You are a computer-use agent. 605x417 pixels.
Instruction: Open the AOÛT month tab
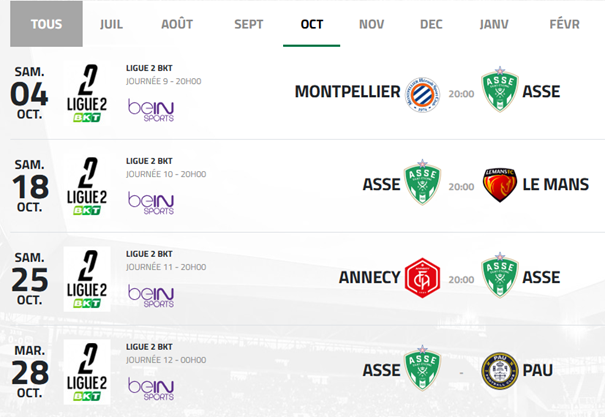(x=177, y=23)
